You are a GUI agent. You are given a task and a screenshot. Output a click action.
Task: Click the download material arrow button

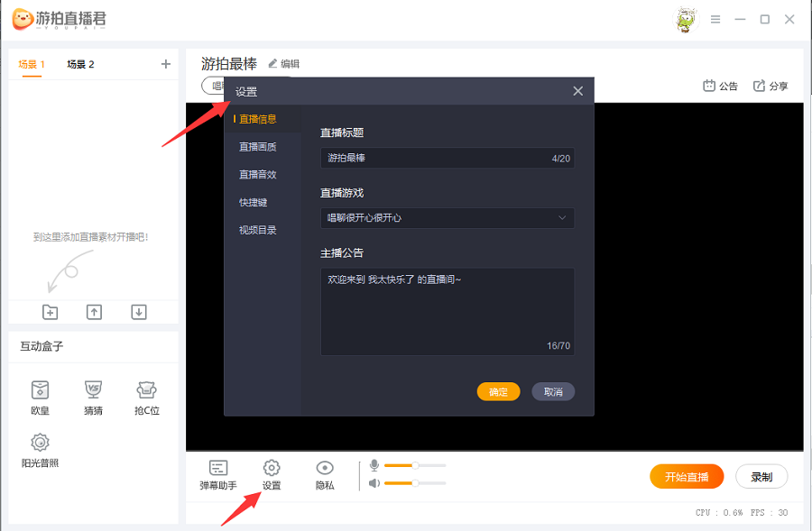click(x=137, y=311)
